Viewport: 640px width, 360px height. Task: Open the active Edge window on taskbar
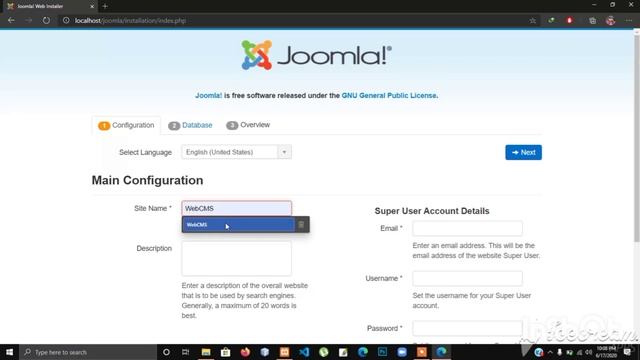tap(441, 352)
